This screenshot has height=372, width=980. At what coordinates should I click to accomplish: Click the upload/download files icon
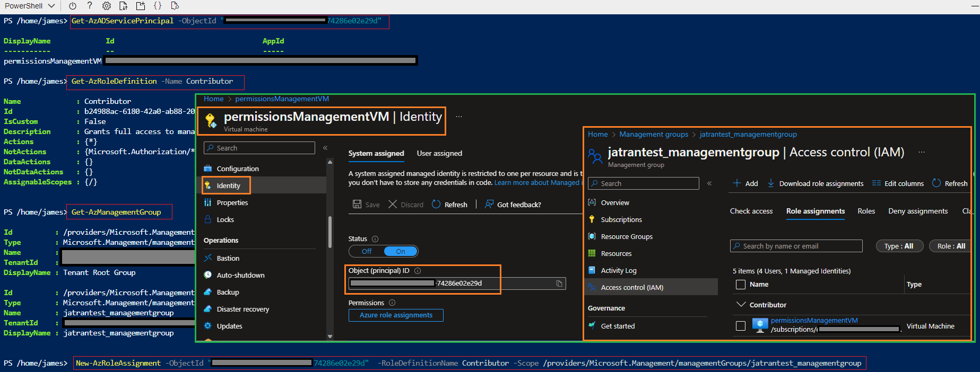(x=123, y=6)
